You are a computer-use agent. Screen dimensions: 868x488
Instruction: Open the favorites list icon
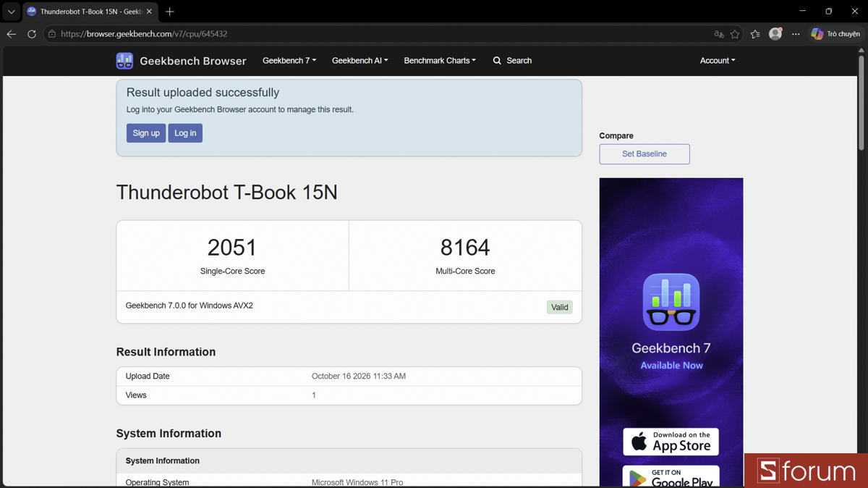click(755, 34)
